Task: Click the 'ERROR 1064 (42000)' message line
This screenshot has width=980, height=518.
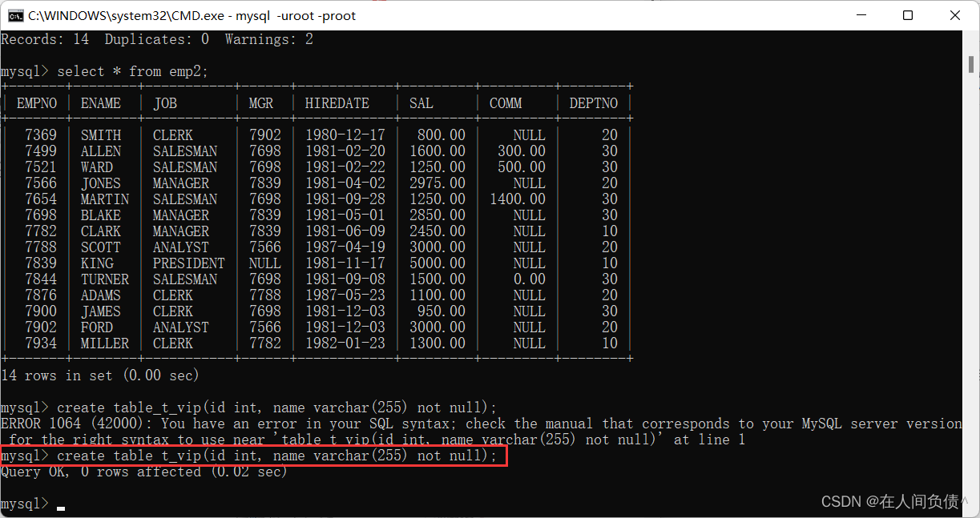Action: coord(481,424)
